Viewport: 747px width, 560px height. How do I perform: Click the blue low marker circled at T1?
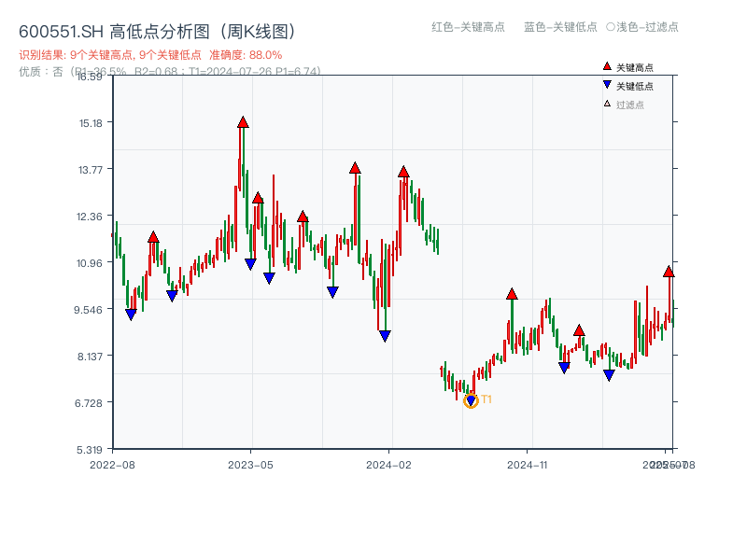471,400
